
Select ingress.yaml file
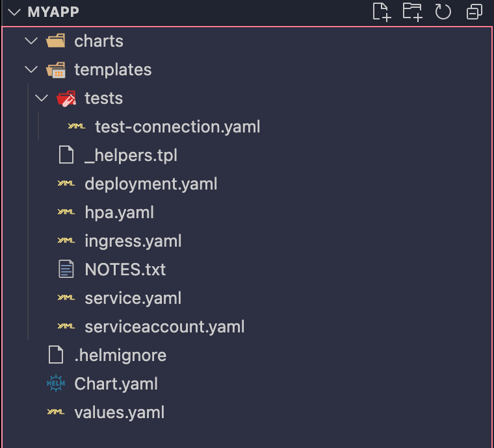pyautogui.click(x=133, y=241)
